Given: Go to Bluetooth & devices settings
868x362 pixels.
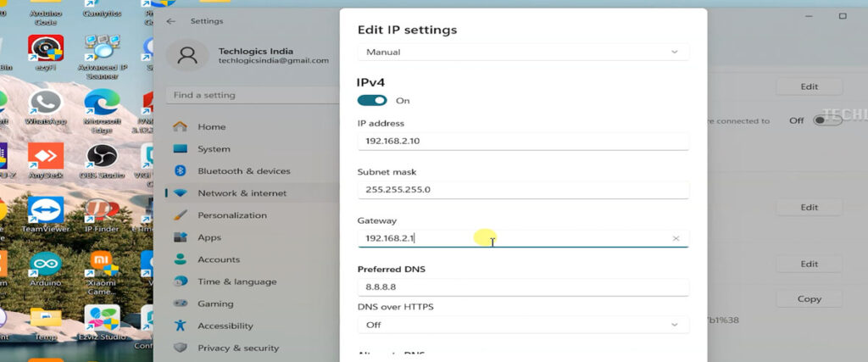Looking at the screenshot, I should point(243,171).
